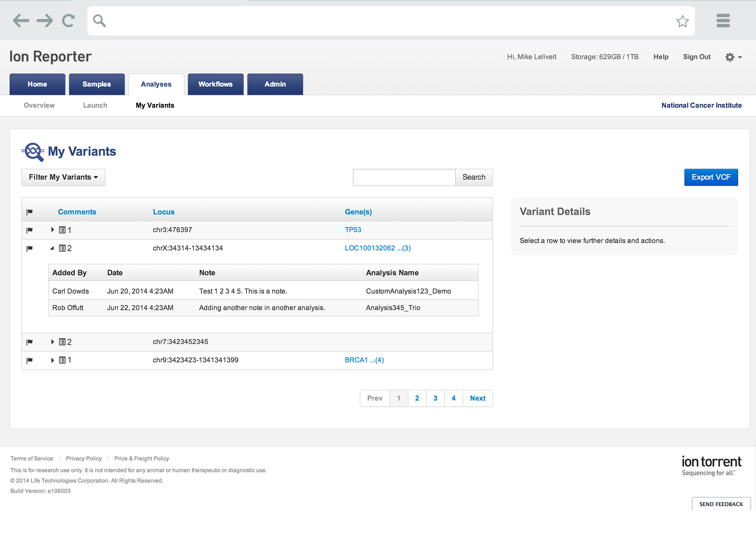This screenshot has width=756, height=544.
Task: Click comment note icon in chrX:34314-13434134 row
Action: tap(62, 248)
